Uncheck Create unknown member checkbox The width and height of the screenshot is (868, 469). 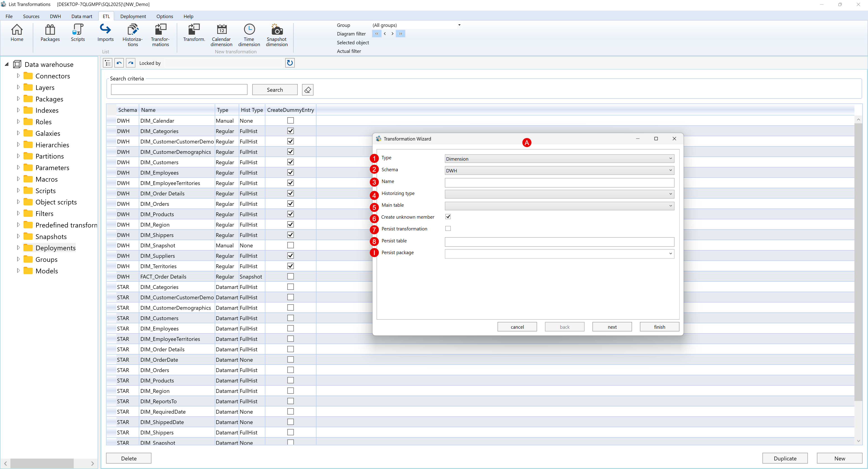[448, 216]
